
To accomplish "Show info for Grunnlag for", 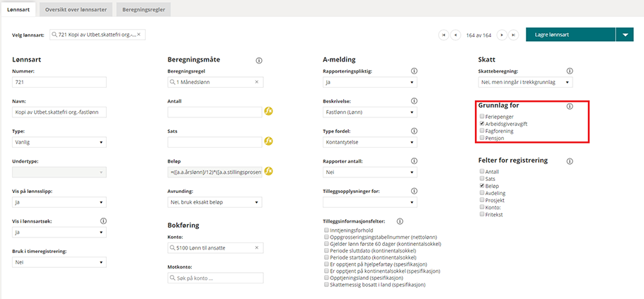I will 569,106.
